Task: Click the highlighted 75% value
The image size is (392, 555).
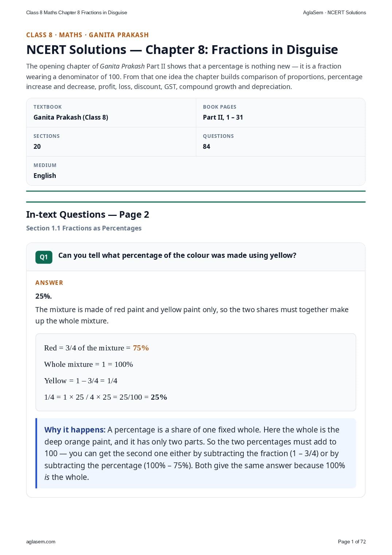Action: click(141, 348)
